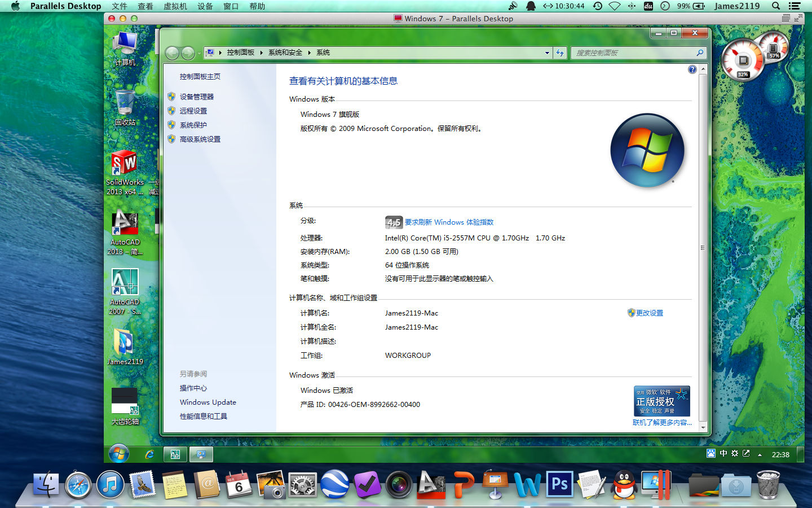
Task: Select the AutoCAD 2007 desktop shortcut
Action: tap(125, 292)
